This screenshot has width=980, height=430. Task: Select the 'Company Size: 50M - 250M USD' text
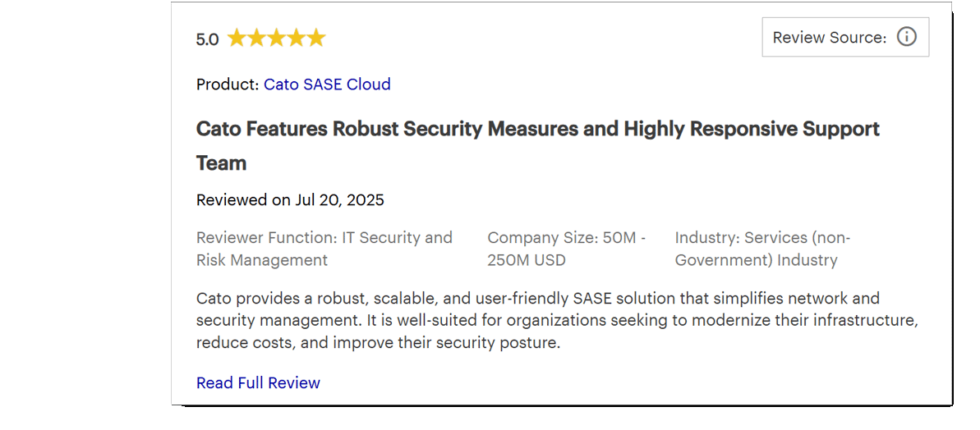coord(566,249)
